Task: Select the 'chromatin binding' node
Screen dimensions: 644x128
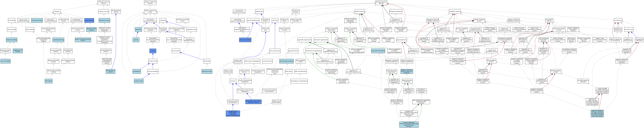Action: point(37,20)
